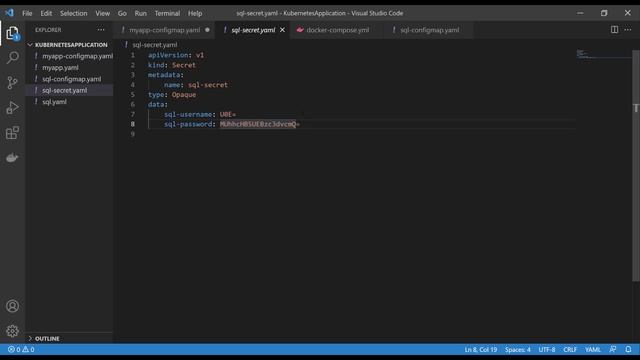The height and width of the screenshot is (360, 640).
Task: Open the File menu
Action: coord(27,13)
